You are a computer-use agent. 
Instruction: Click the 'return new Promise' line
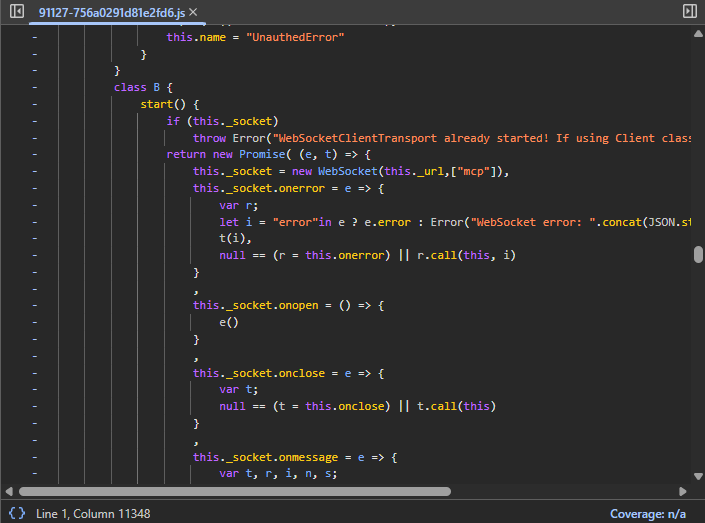click(268, 154)
